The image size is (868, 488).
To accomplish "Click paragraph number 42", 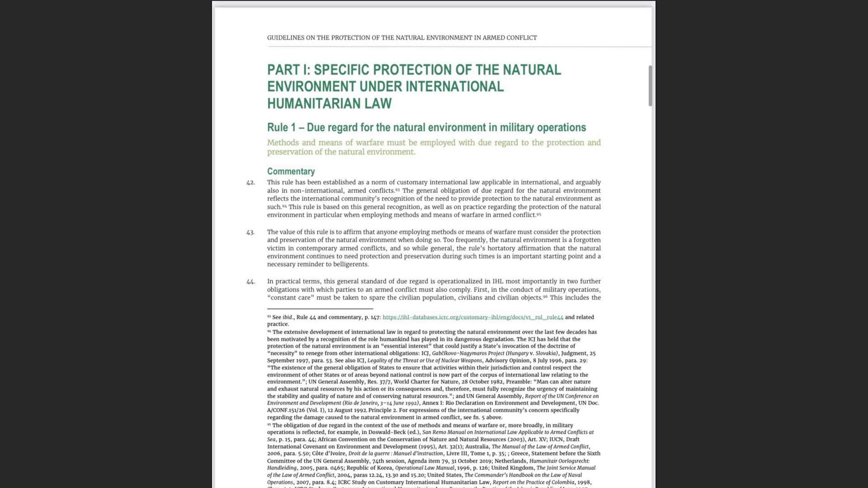I will [250, 183].
